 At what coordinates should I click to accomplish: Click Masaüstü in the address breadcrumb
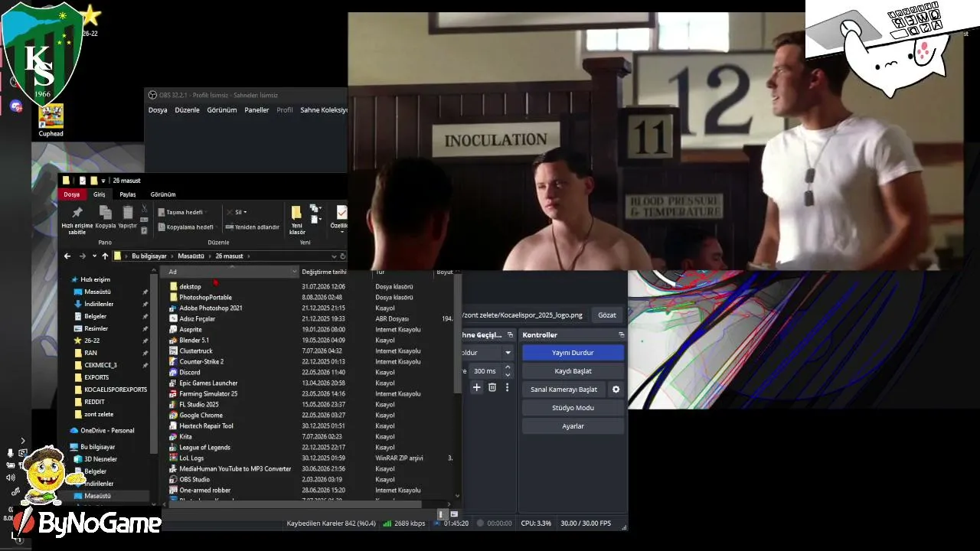point(191,256)
